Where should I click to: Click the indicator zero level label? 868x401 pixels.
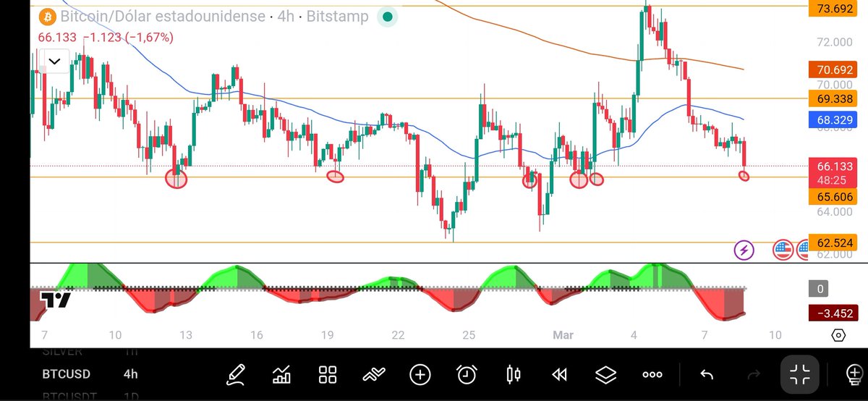pyautogui.click(x=820, y=289)
